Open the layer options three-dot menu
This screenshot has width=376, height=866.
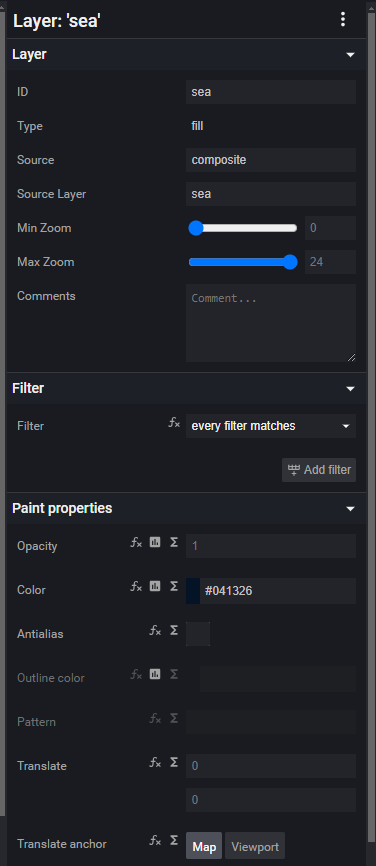coord(343,19)
